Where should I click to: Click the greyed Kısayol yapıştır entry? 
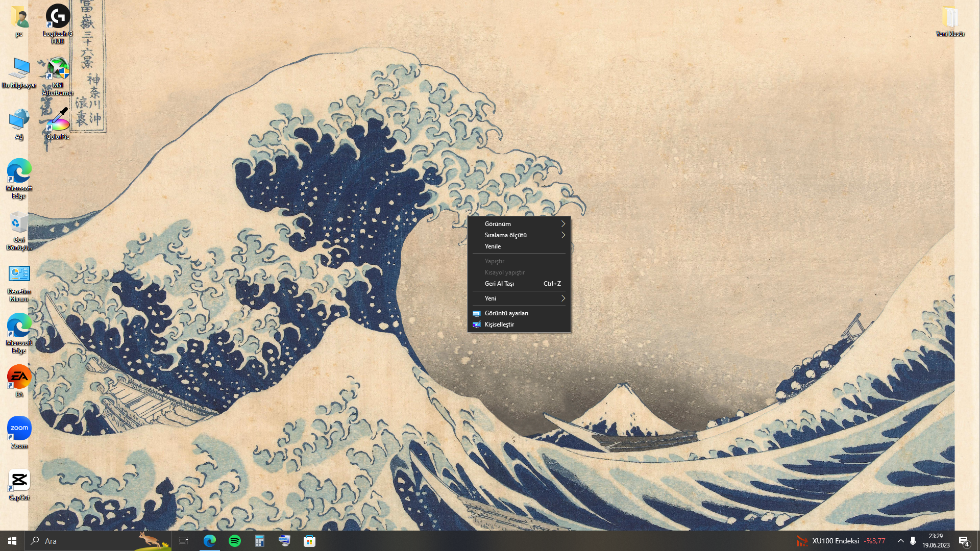click(519, 272)
